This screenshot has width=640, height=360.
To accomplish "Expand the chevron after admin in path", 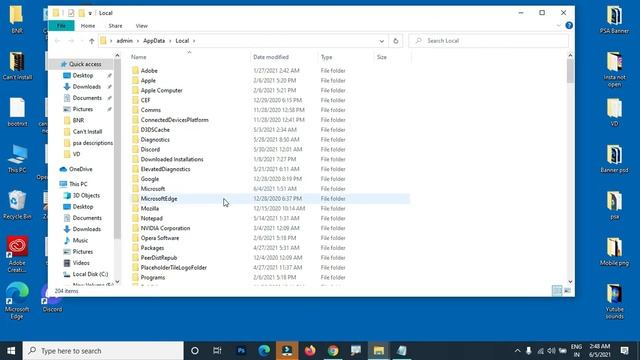I will coord(138,41).
